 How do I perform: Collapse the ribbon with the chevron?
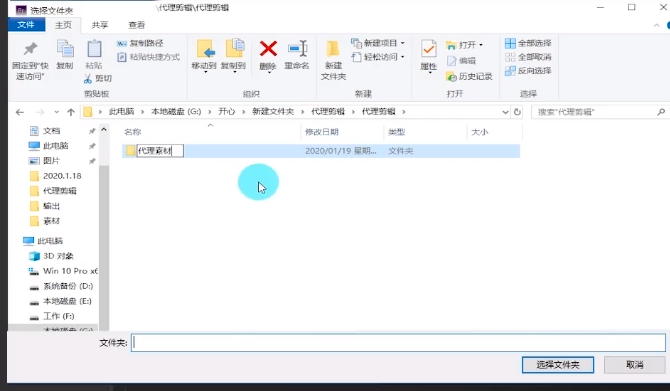656,26
